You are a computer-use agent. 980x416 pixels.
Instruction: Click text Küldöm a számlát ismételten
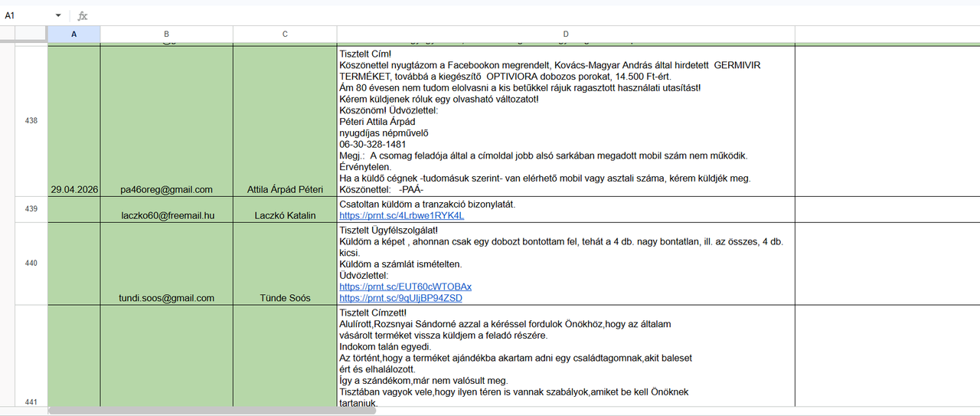click(400, 264)
